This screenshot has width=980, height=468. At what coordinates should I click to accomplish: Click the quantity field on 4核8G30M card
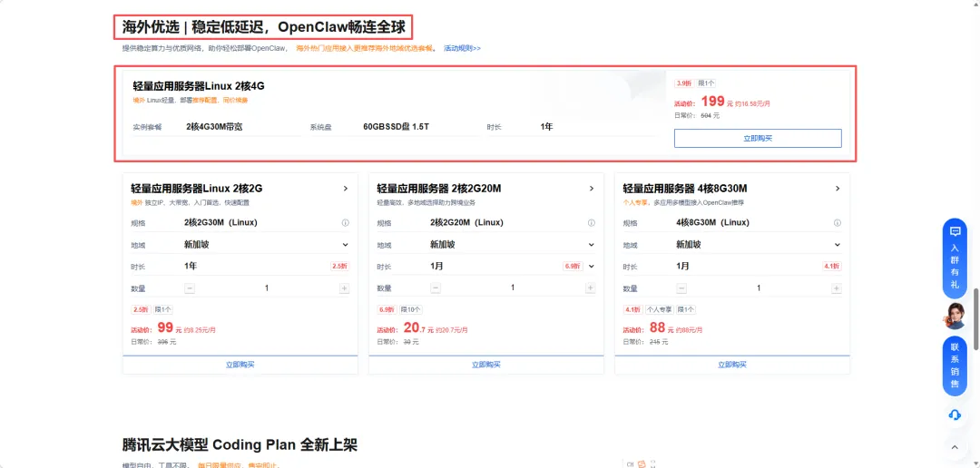[x=759, y=288]
